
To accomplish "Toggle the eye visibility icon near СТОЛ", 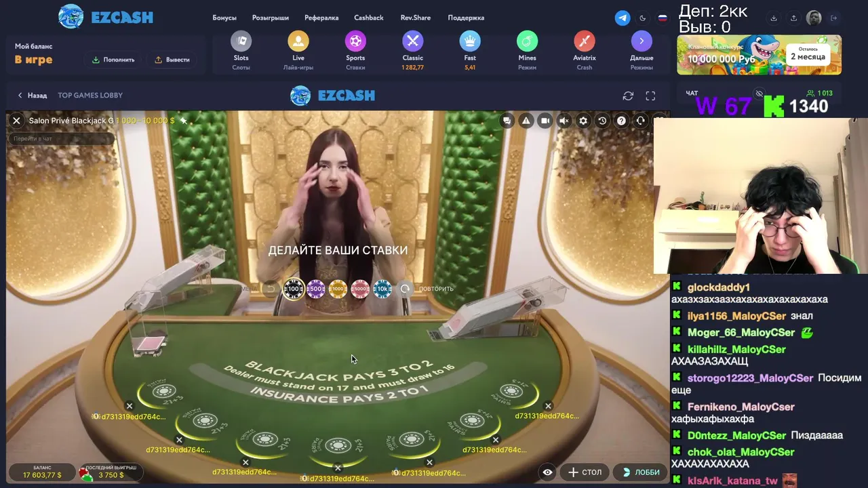I will (x=547, y=472).
